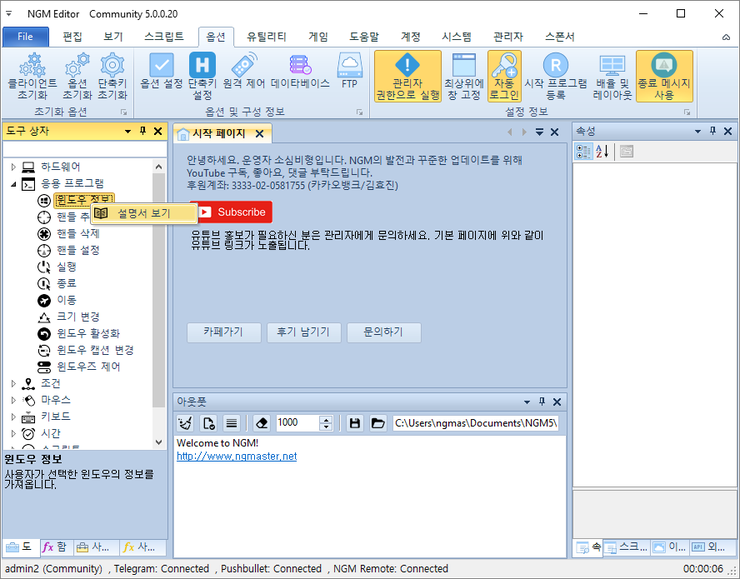Viewport: 740px width, 579px height.
Task: Click open folder icon in output toolbar
Action: [x=378, y=423]
